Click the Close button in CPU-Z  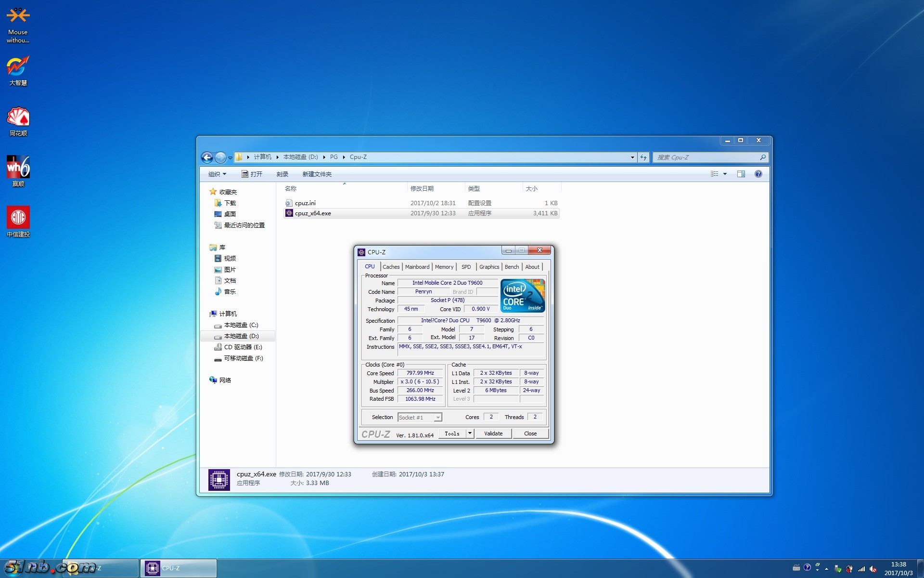(x=530, y=433)
